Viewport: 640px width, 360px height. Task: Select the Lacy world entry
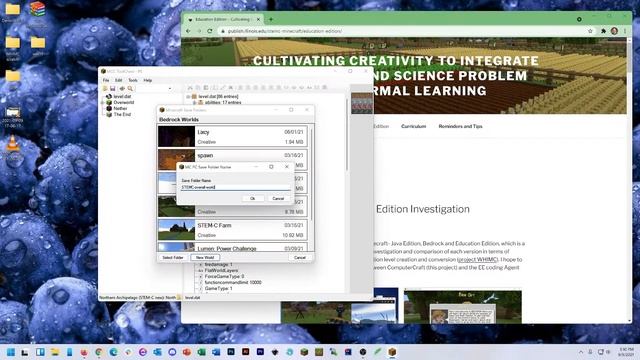coord(232,136)
